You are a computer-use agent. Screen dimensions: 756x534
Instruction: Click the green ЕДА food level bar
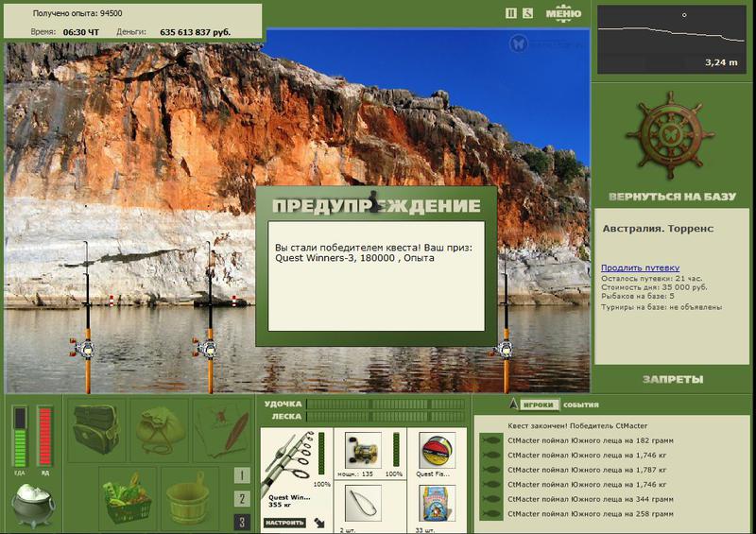20,437
